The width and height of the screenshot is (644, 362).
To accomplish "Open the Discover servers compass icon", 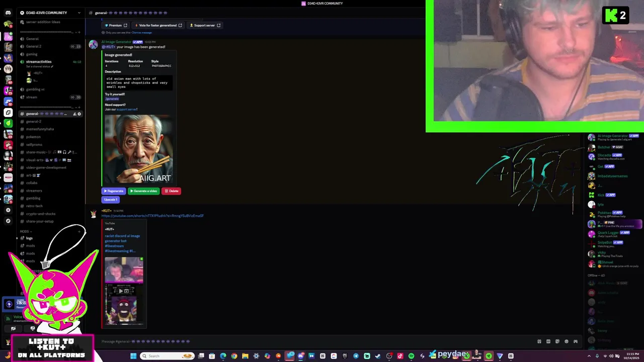I will pos(8,221).
